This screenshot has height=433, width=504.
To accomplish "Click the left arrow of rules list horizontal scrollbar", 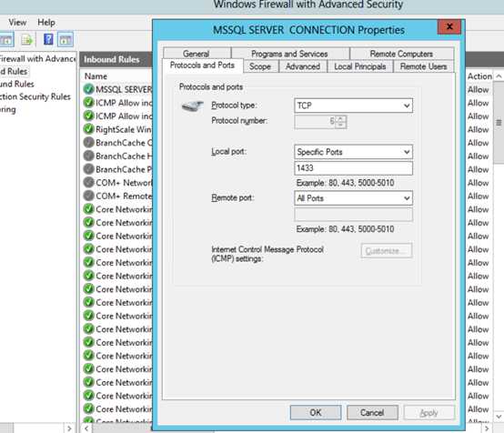I will tap(86, 428).
